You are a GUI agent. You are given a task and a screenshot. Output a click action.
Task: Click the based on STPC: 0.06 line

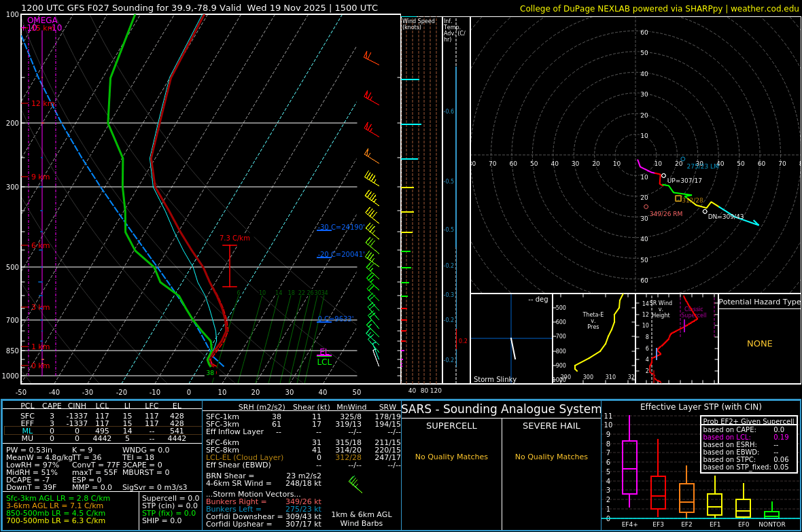click(746, 459)
